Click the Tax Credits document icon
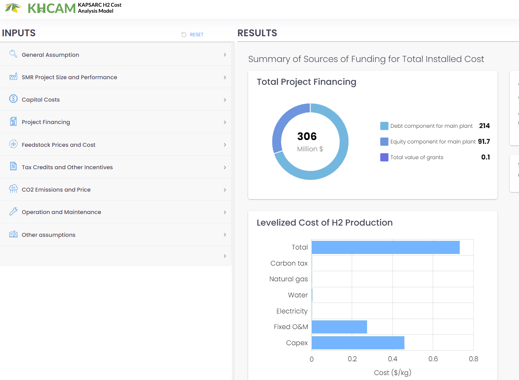519x380 pixels. pyautogui.click(x=13, y=166)
